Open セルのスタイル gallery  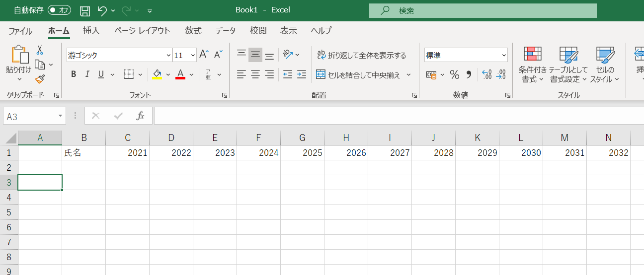click(605, 65)
